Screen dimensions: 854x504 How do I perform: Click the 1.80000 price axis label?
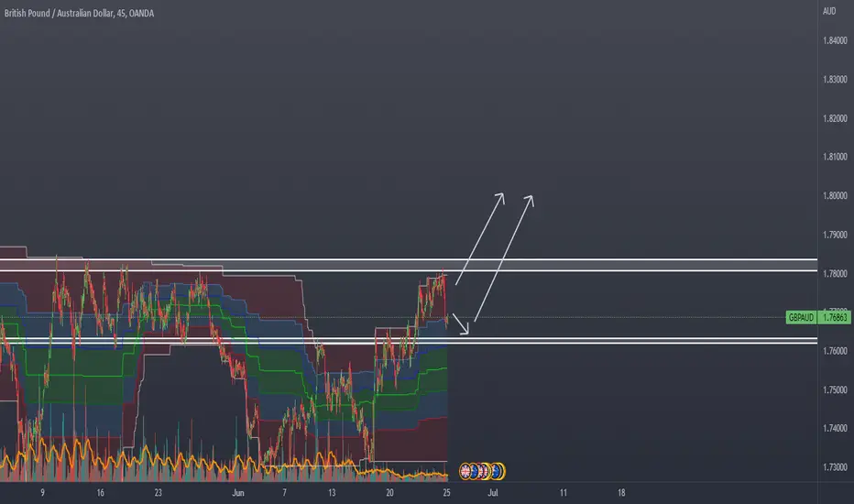pyautogui.click(x=835, y=195)
